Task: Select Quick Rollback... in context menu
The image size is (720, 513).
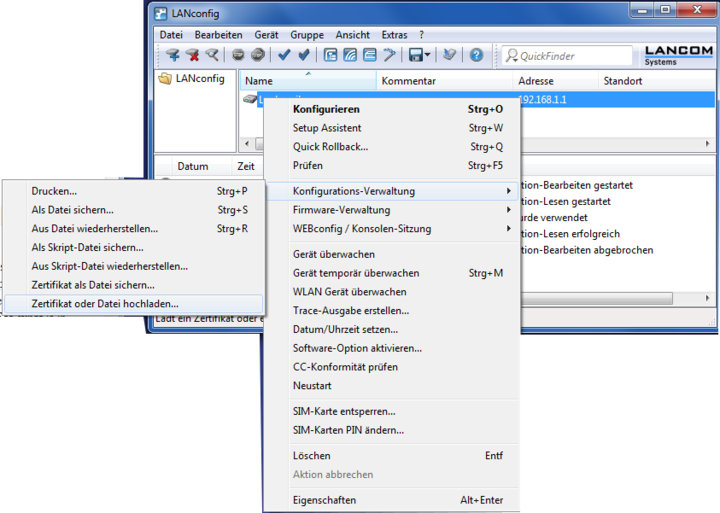Action: (393, 147)
